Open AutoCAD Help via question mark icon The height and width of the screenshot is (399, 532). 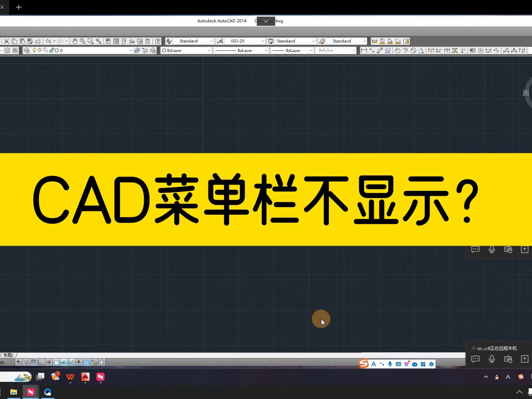(x=158, y=41)
